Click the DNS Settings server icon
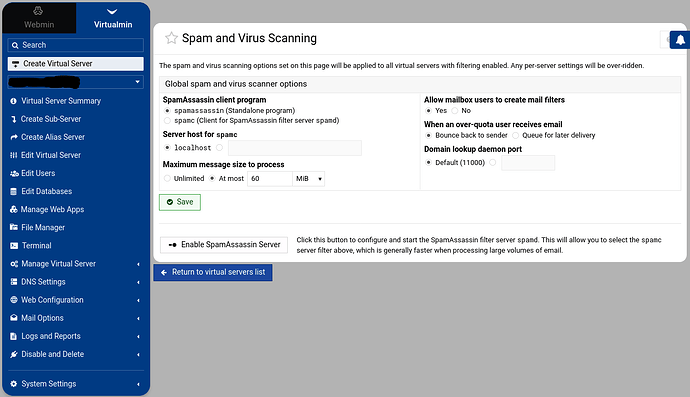690x397 pixels. (14, 282)
